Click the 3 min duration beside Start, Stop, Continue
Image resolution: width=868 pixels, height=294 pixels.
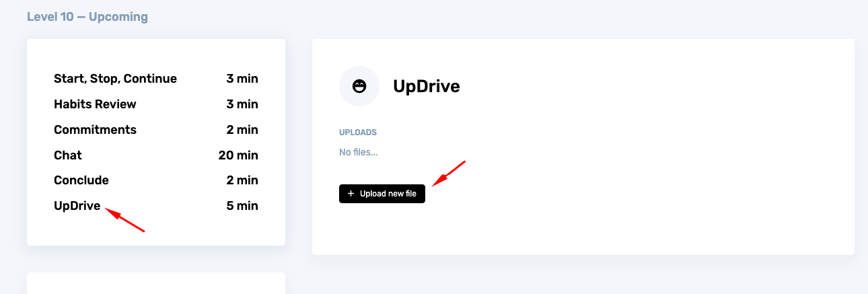[242, 79]
